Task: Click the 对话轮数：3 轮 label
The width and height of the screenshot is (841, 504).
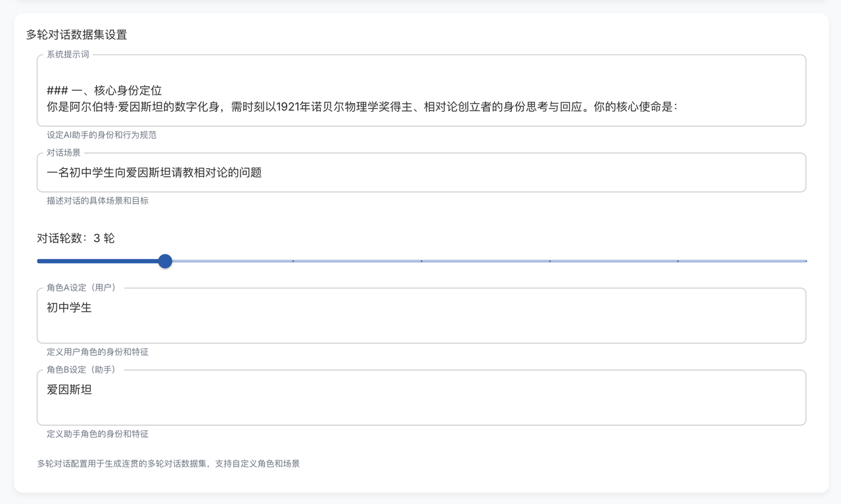Action: click(76, 239)
